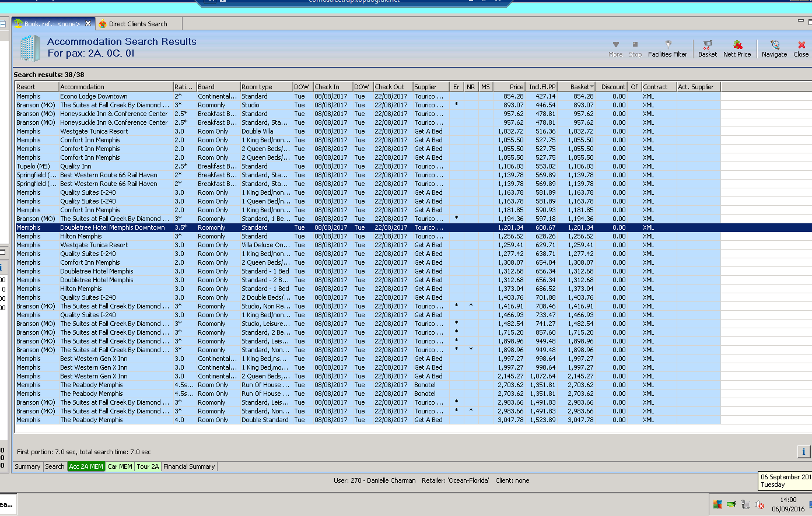
Task: Open the Facilities Filter funnel tool
Action: coord(667,48)
